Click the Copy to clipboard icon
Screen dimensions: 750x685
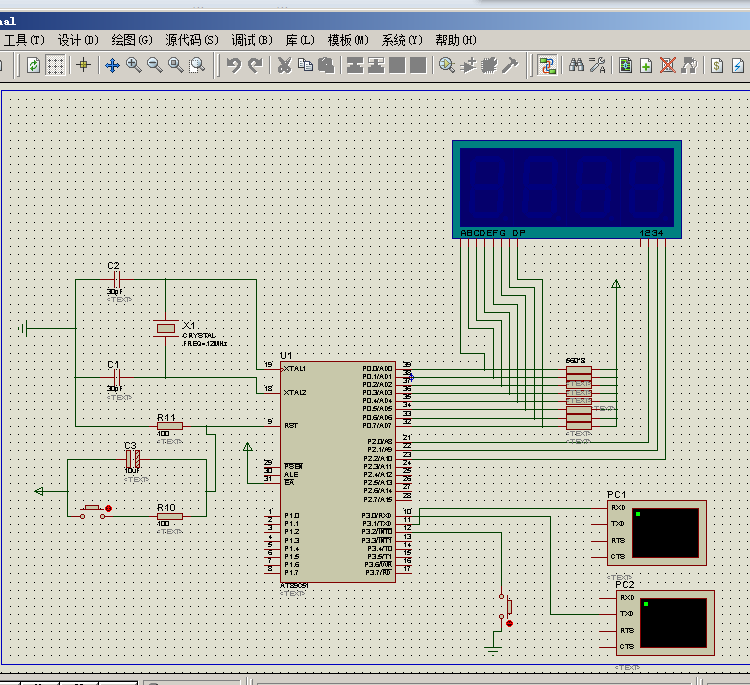[305, 65]
